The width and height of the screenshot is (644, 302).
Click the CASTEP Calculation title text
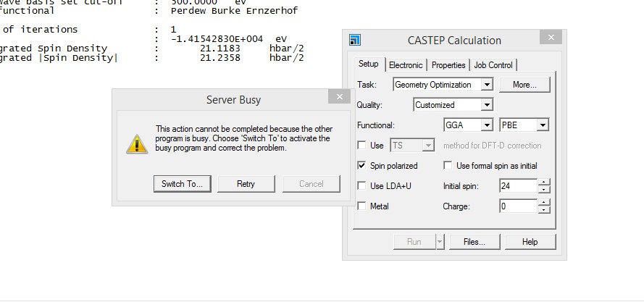point(454,41)
